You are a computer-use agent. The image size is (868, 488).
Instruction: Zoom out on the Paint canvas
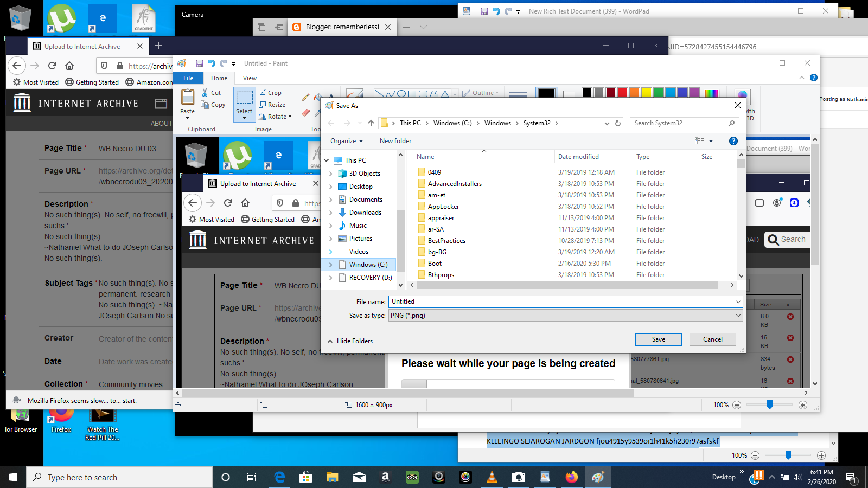pos(737,405)
